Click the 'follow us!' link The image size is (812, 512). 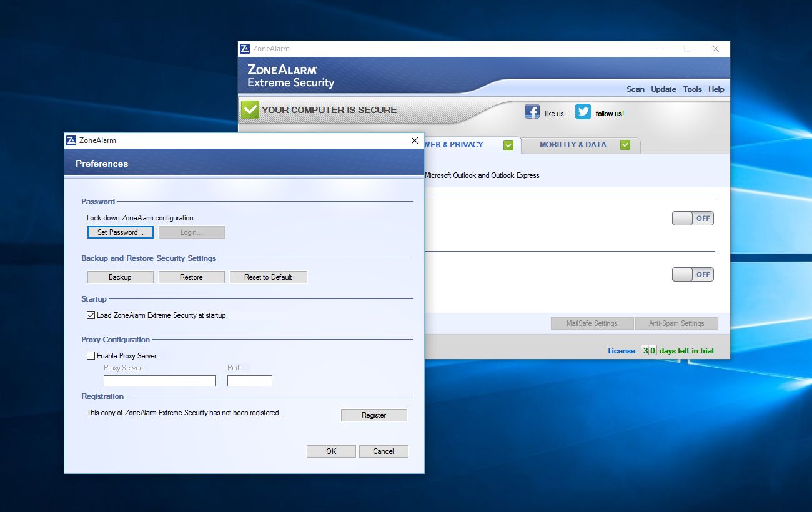[x=610, y=114]
